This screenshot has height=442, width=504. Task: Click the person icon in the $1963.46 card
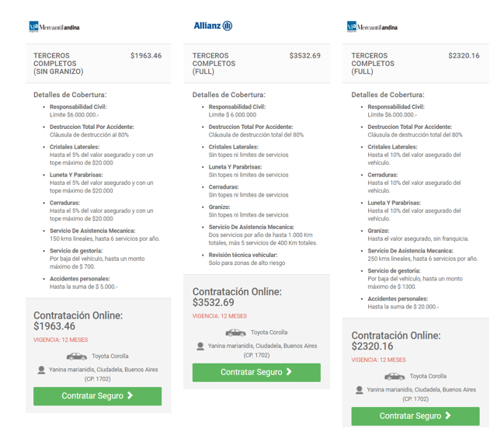(42, 371)
